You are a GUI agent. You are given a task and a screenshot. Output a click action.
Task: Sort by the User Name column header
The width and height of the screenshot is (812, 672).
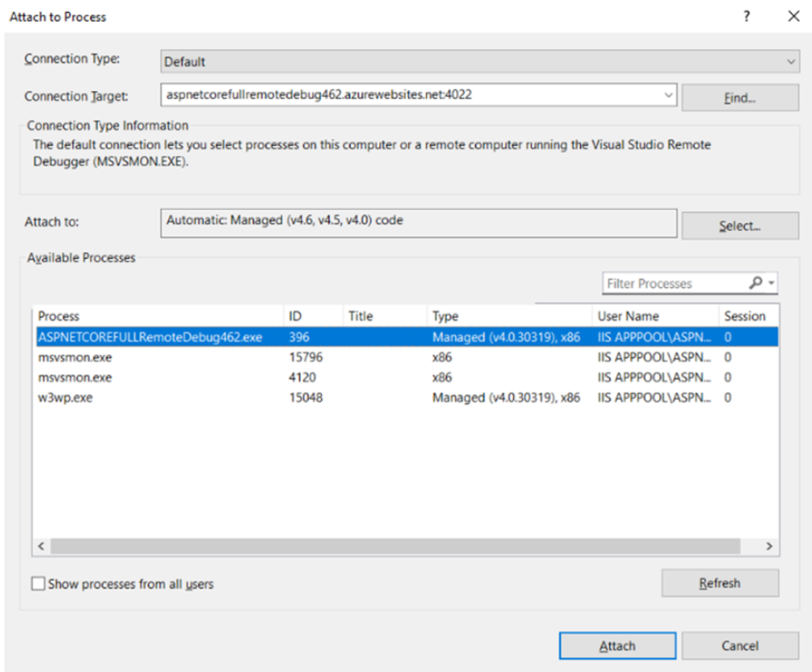pos(655,316)
